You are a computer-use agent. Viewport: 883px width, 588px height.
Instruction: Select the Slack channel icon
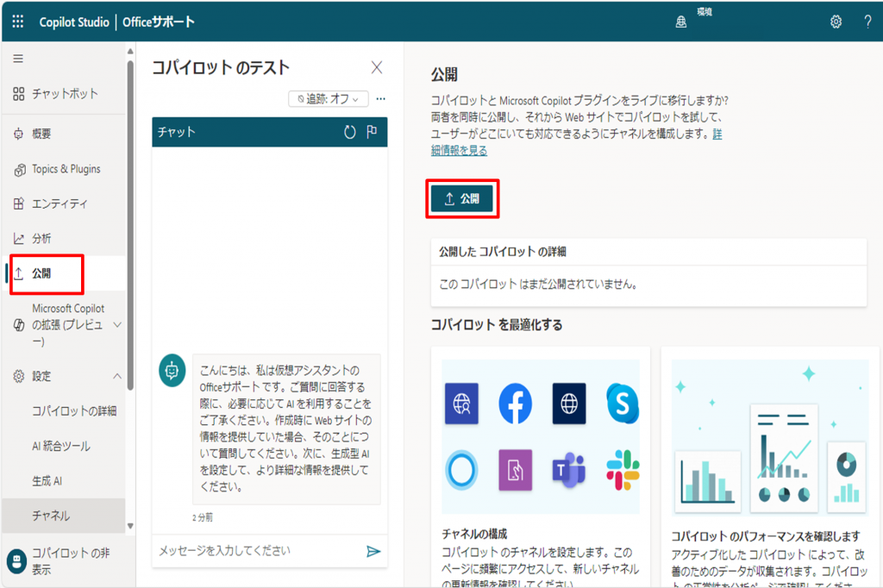pyautogui.click(x=623, y=470)
